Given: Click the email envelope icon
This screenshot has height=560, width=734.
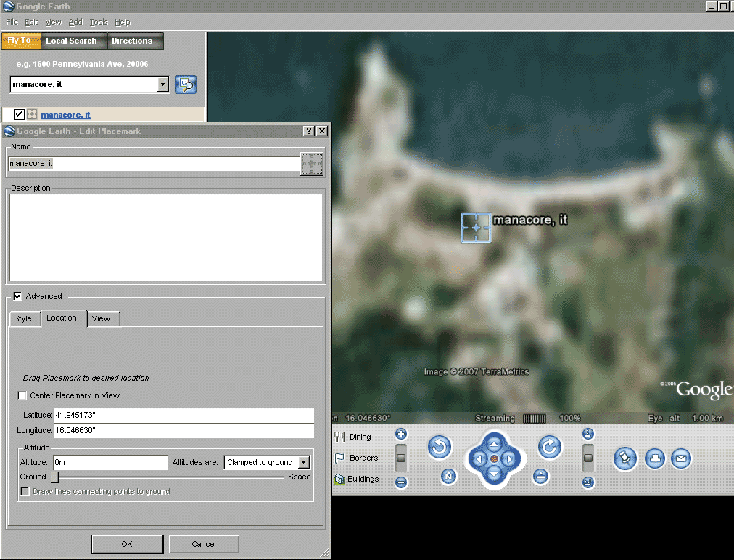Looking at the screenshot, I should (x=680, y=458).
